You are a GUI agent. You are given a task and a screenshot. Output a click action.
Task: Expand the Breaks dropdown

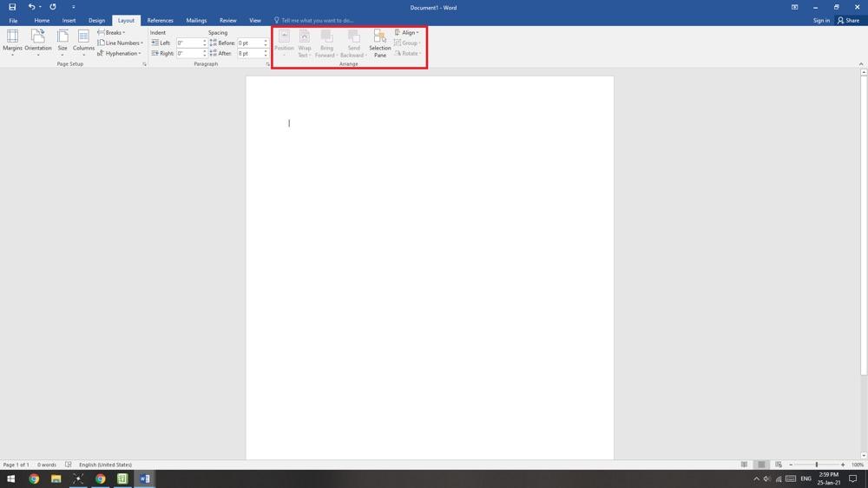coord(112,32)
